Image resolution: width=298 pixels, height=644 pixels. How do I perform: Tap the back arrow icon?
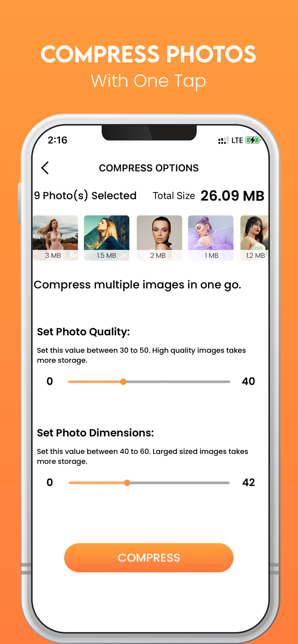[x=45, y=168]
